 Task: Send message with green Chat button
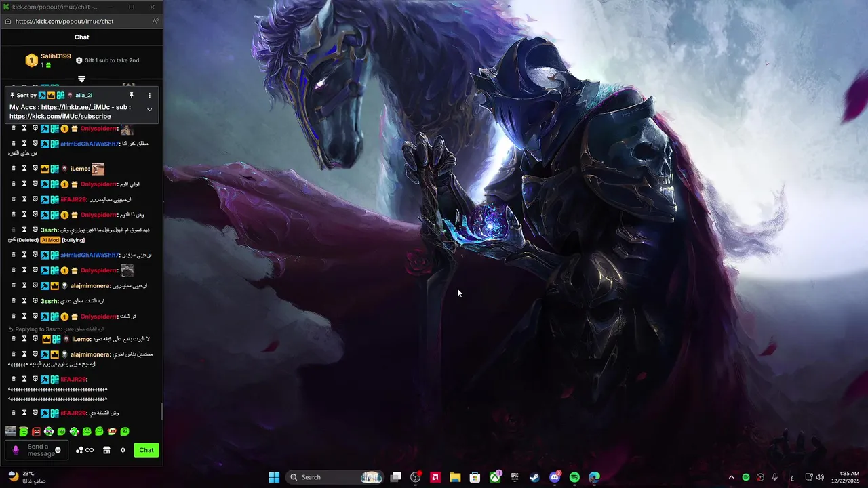[x=146, y=450]
